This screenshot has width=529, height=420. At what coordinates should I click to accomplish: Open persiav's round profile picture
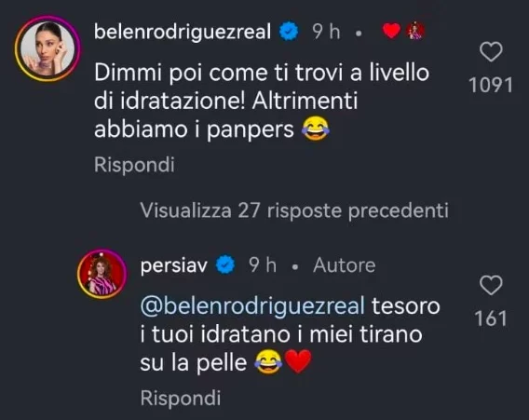click(102, 274)
